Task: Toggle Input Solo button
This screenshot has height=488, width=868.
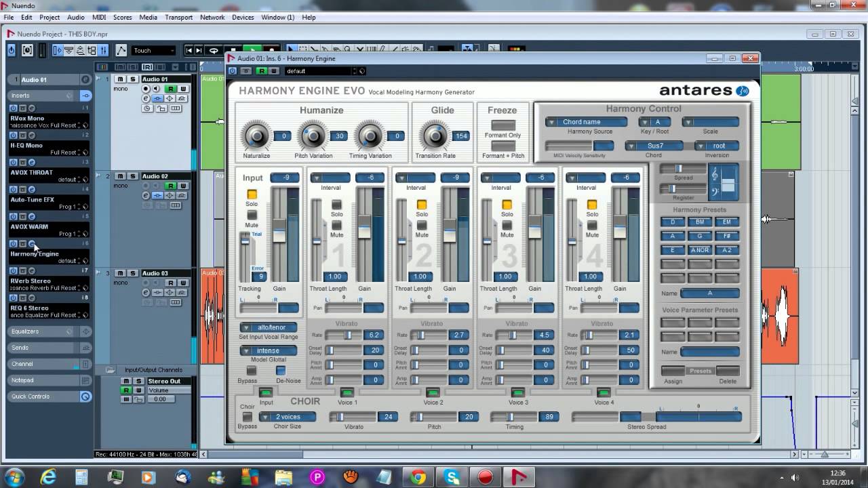Action: click(x=252, y=195)
